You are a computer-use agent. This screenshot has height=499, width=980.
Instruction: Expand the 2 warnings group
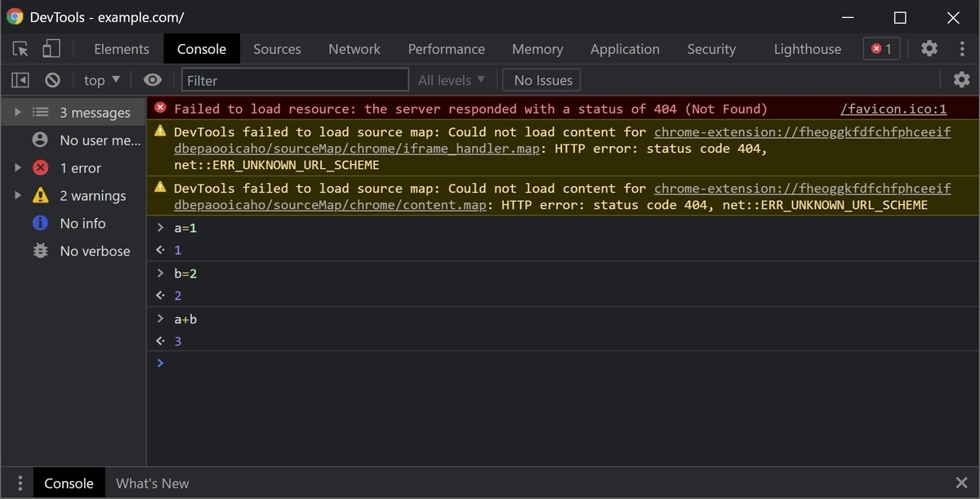pos(18,196)
